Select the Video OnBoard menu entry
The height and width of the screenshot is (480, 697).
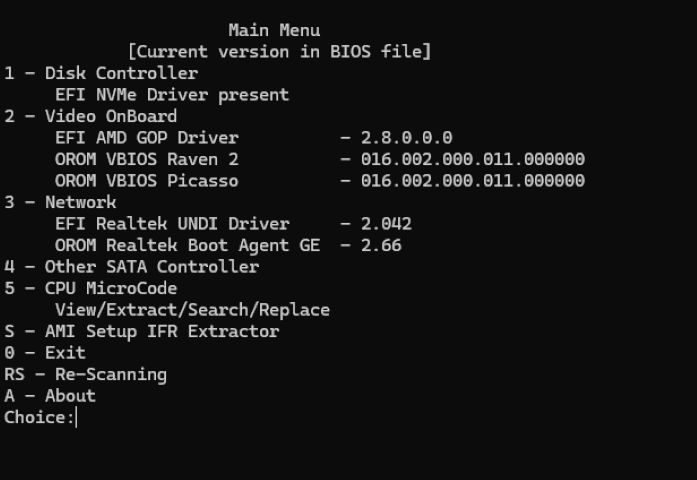91,116
